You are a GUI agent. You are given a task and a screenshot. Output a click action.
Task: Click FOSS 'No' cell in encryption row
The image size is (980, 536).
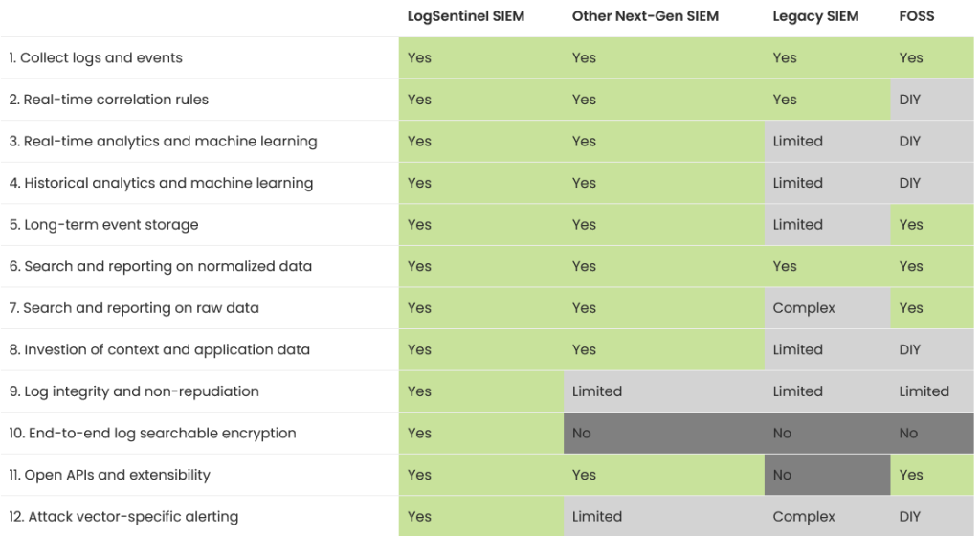pyautogui.click(x=932, y=433)
